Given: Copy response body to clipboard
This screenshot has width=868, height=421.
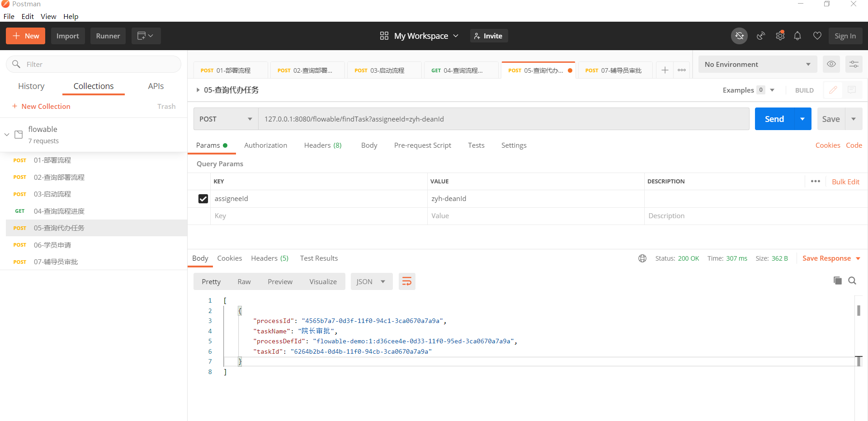Looking at the screenshot, I should click(x=837, y=281).
